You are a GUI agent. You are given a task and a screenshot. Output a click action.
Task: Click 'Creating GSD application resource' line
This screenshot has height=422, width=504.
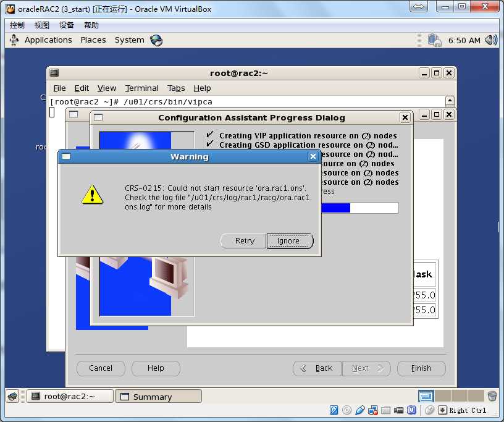click(x=309, y=145)
